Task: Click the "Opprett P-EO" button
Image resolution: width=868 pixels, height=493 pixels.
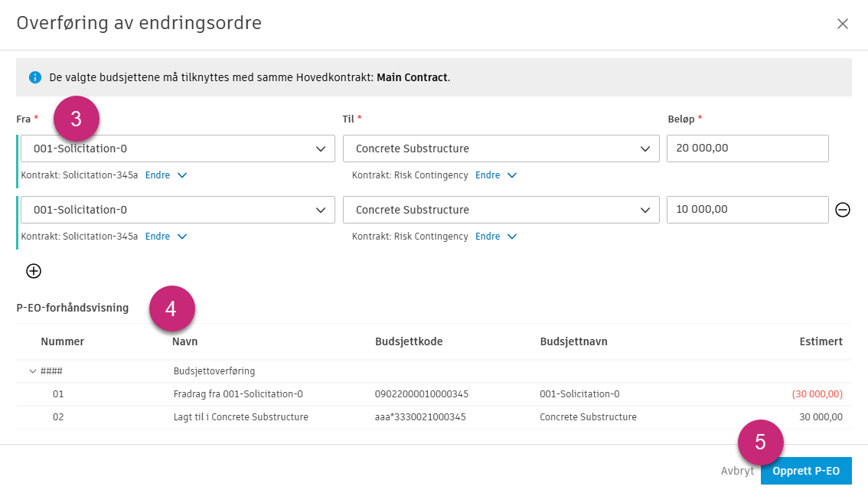Action: click(806, 471)
